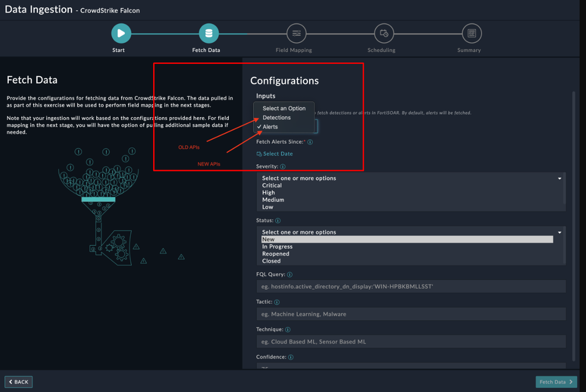The height and width of the screenshot is (392, 586).
Task: Open the Summary step icon
Action: click(472, 33)
